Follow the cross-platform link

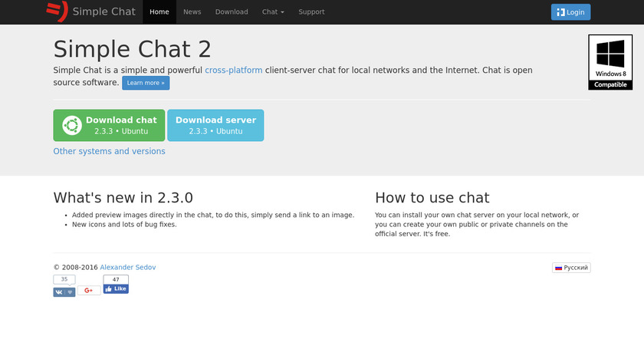click(x=234, y=71)
